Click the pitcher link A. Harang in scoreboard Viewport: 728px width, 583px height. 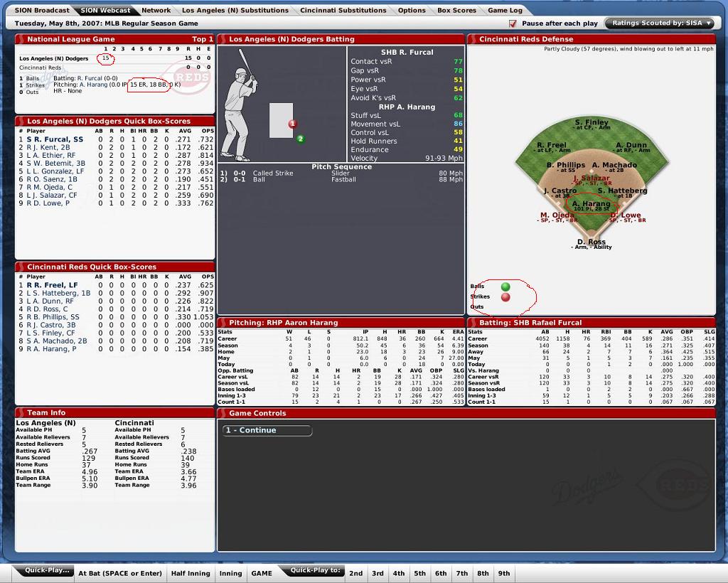(93, 85)
